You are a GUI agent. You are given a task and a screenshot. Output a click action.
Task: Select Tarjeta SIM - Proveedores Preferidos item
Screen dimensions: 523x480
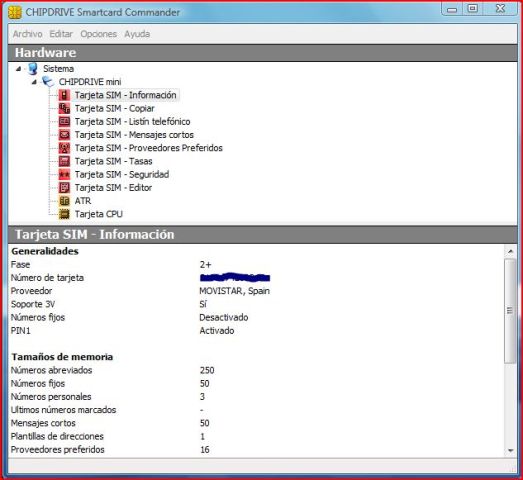148,148
